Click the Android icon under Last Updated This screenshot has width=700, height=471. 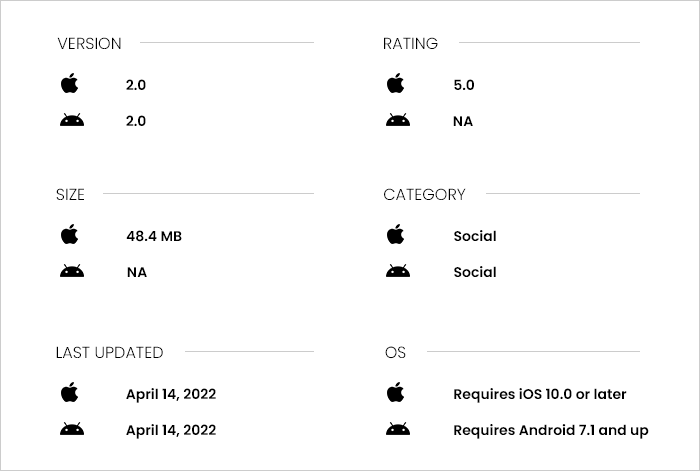tap(72, 429)
